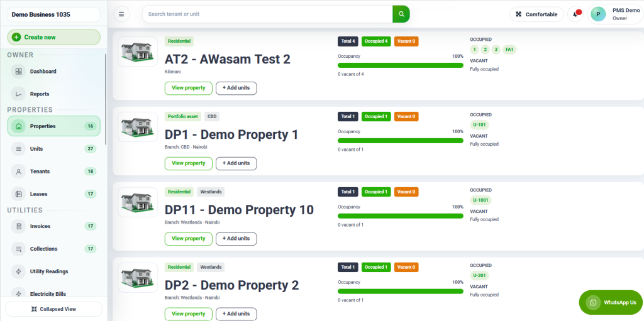Click Create new button
Screen dimensions: 644x321
coord(54,37)
